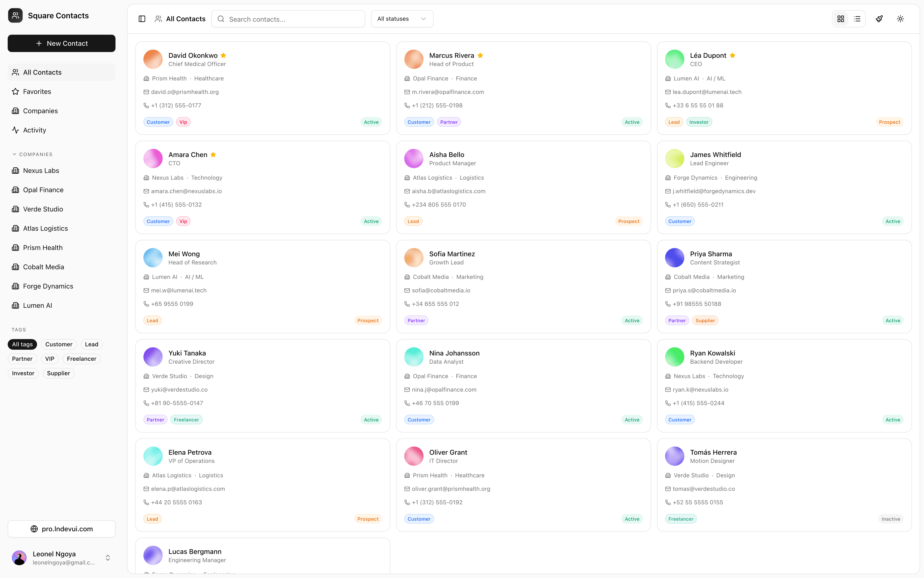Click the building icon beside Lumen AI on Léa Dupont card
The width and height of the screenshot is (924, 578).
[x=668, y=78]
